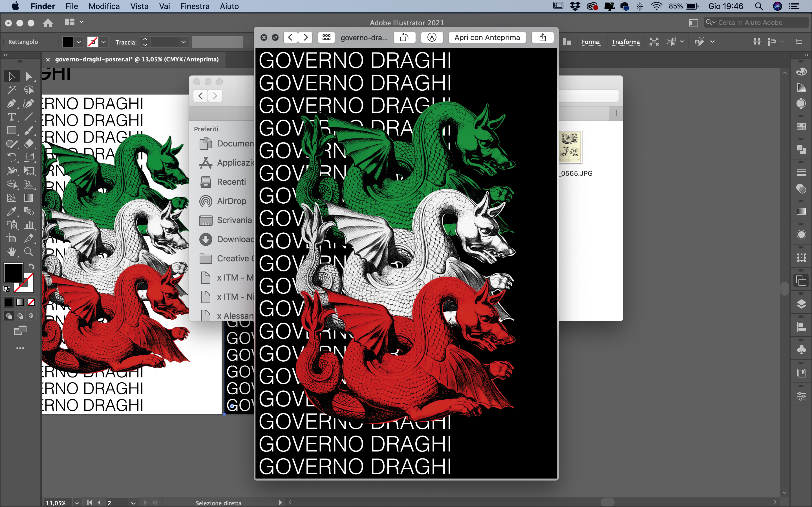Select the Magic Wand tool

click(x=12, y=90)
